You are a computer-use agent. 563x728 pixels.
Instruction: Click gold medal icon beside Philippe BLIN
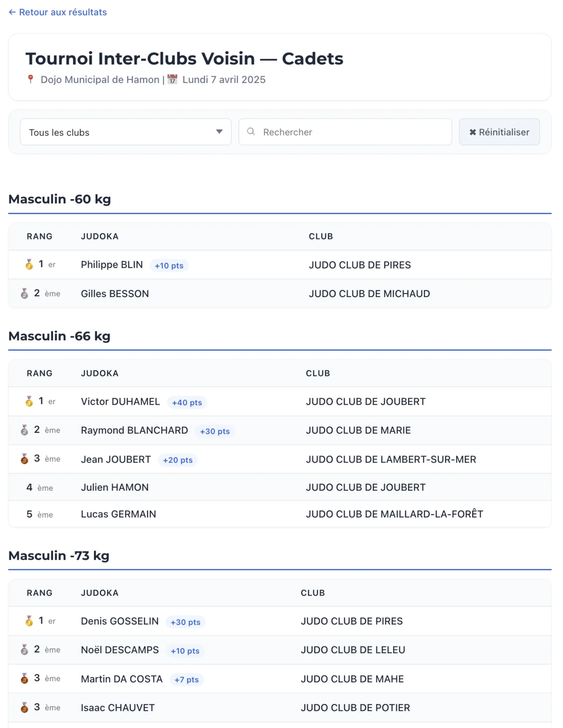(29, 264)
